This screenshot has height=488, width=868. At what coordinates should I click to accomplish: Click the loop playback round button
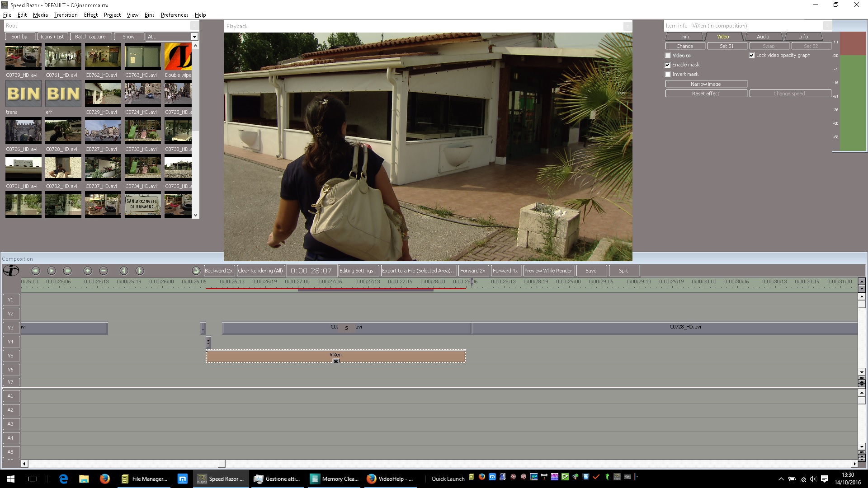[x=196, y=271]
